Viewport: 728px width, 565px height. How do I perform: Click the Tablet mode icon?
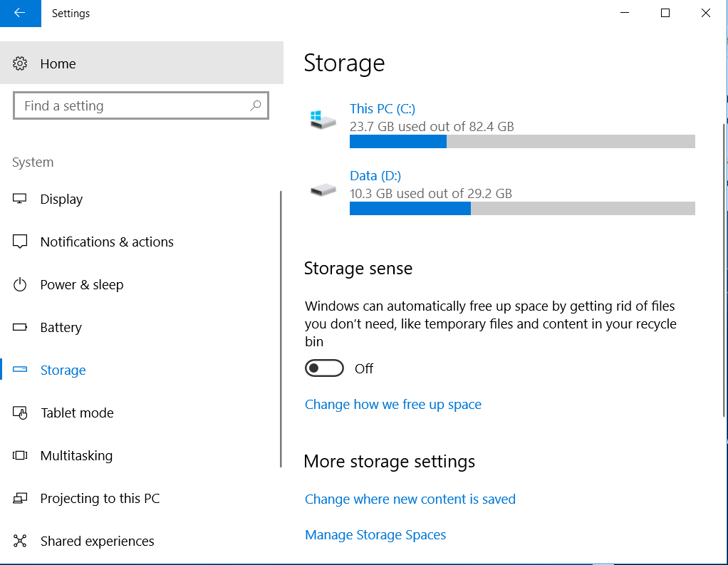(x=20, y=413)
